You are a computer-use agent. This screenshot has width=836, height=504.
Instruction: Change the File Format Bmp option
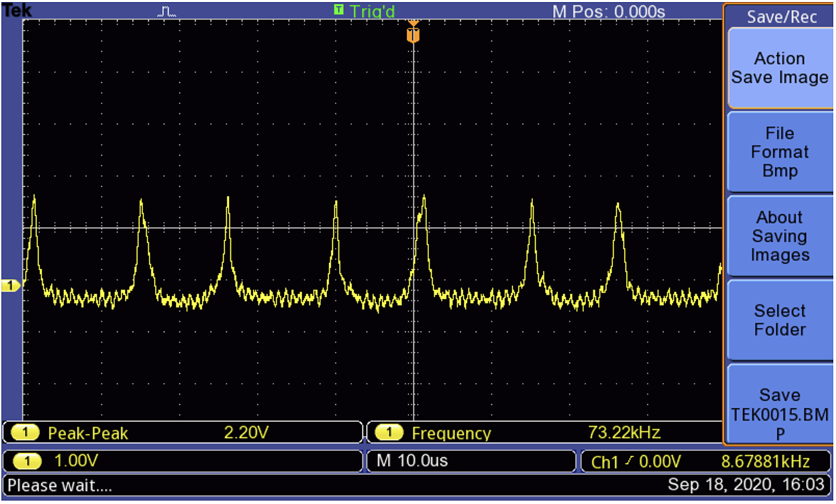pyautogui.click(x=779, y=152)
